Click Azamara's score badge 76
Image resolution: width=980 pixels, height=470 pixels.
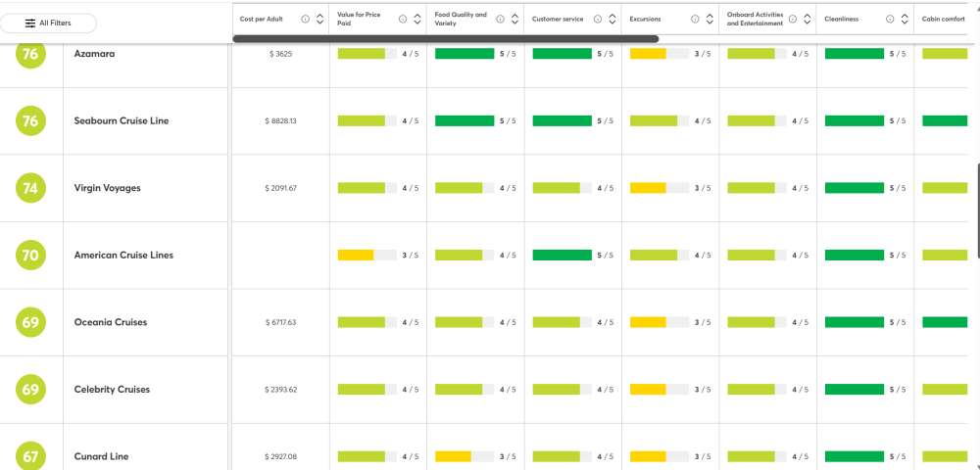(30, 54)
